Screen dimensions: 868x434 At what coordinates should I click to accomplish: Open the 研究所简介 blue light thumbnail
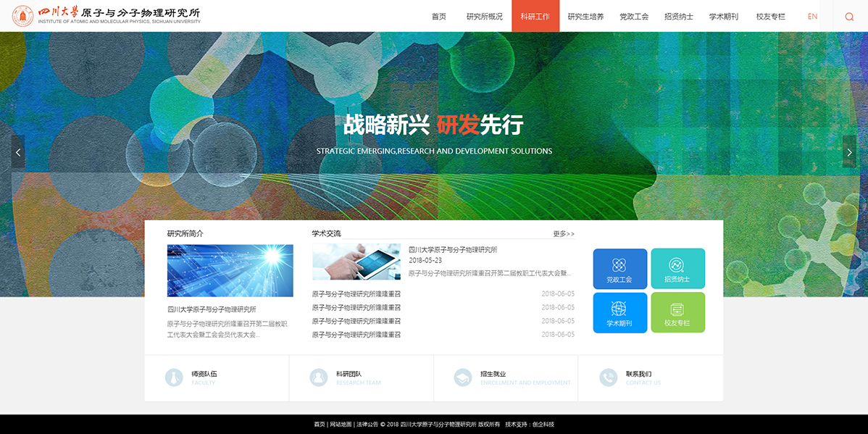click(230, 270)
